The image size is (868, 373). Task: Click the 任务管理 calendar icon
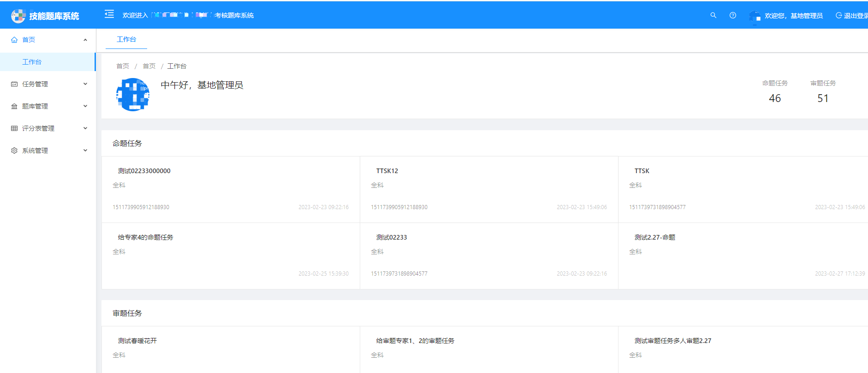tap(14, 84)
